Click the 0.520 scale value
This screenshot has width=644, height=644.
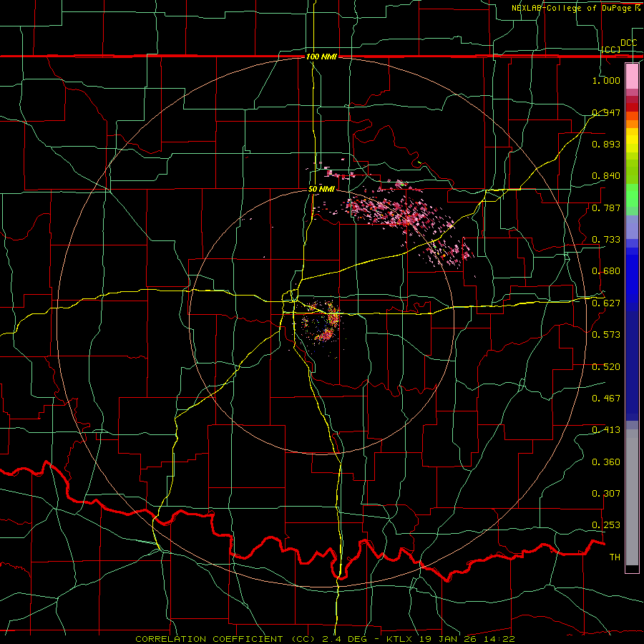[606, 367]
